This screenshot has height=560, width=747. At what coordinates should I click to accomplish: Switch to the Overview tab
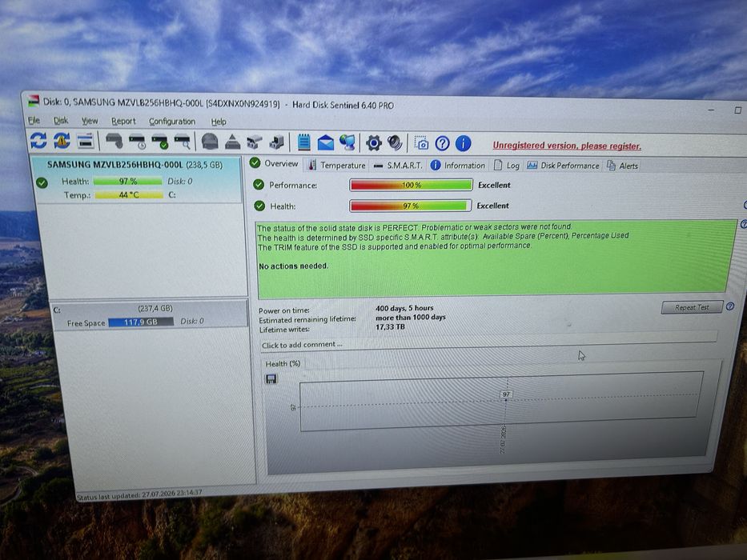(275, 163)
